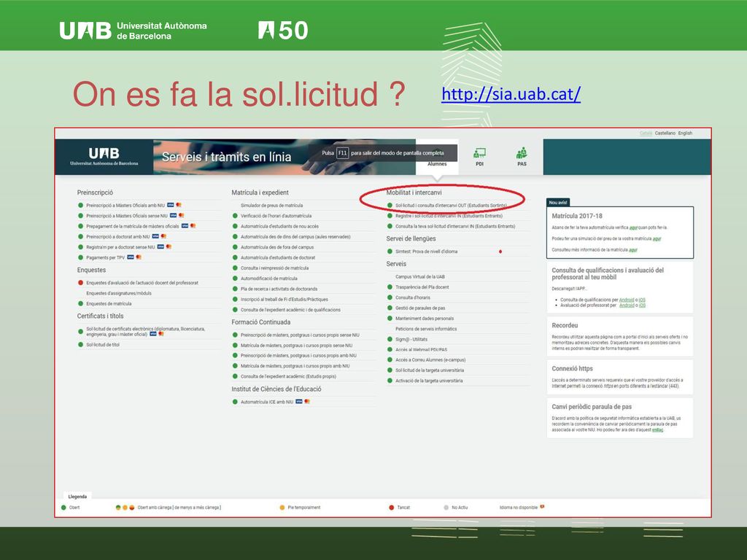The width and height of the screenshot is (747, 560).
Task: Open Preinscripció a doctorat amb NIU
Action: pos(117,237)
